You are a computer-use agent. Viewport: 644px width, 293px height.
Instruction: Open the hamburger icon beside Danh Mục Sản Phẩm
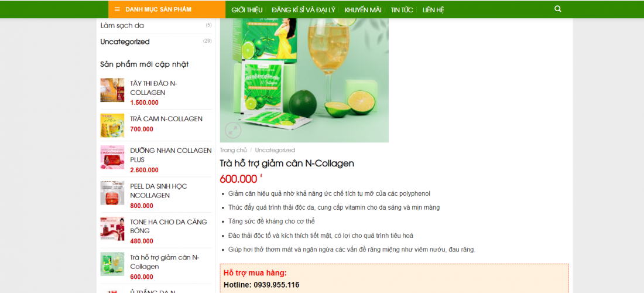point(118,9)
